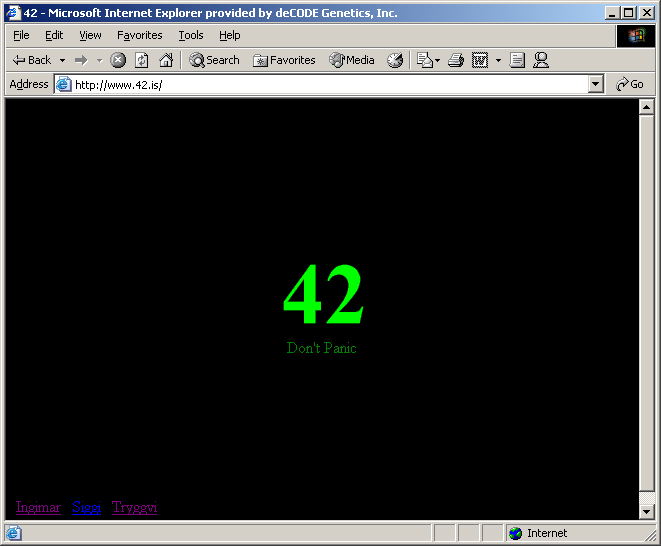Click the Discuss toolbar icon
Viewport: 661px width, 546px height.
click(517, 60)
